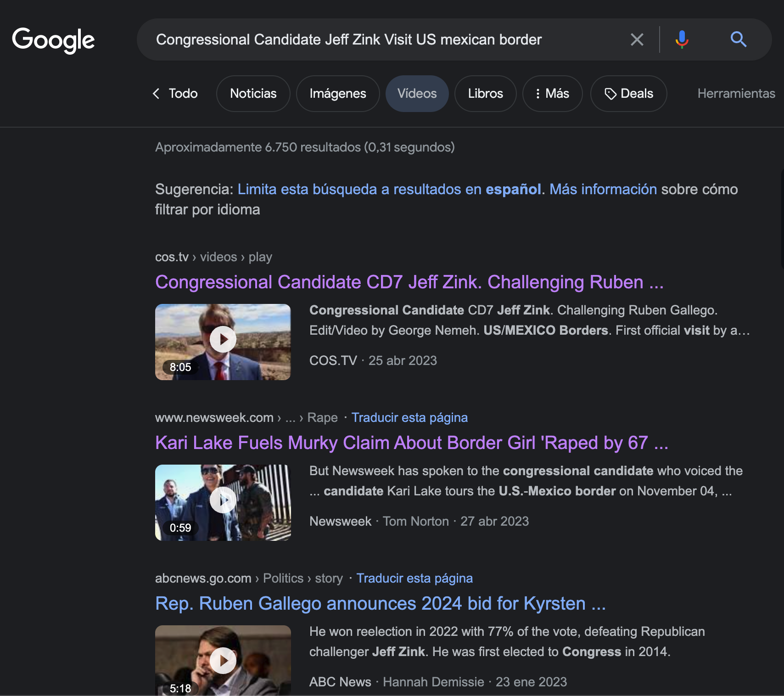Switch to the Todo results tab
The image size is (784, 696).
coord(183,94)
